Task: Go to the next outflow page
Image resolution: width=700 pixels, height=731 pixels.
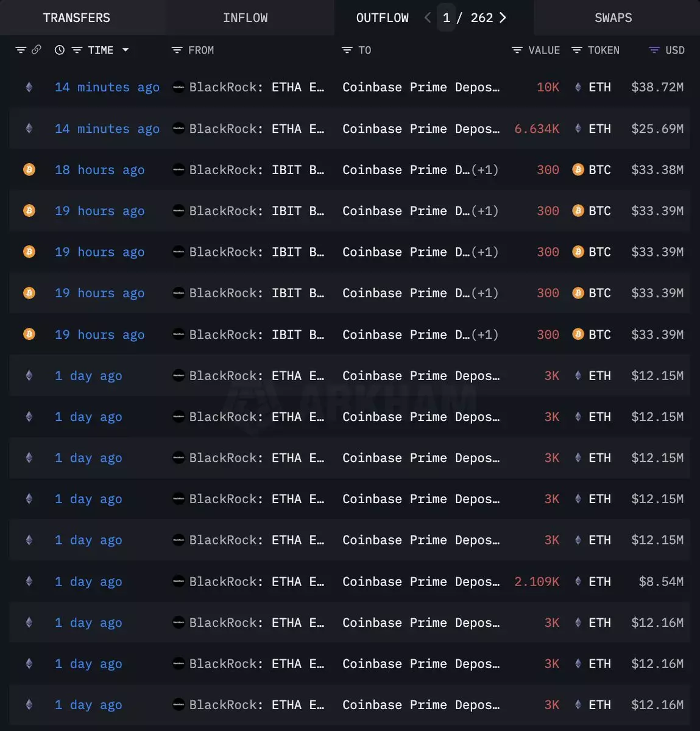Action: tap(503, 18)
